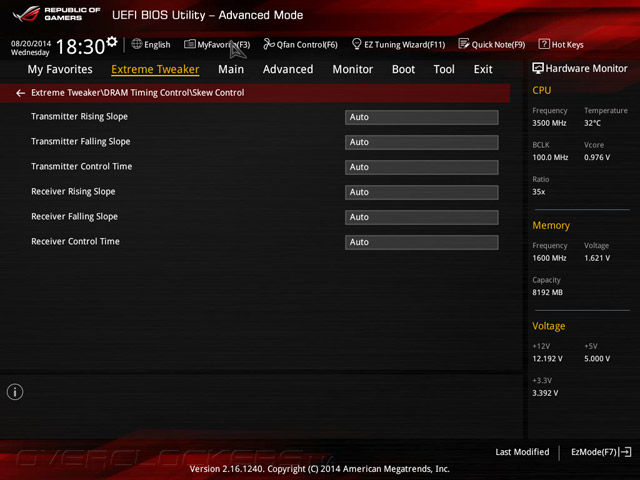Select the Receiver Rising Slope label
The width and height of the screenshot is (640, 480).
pos(73,191)
